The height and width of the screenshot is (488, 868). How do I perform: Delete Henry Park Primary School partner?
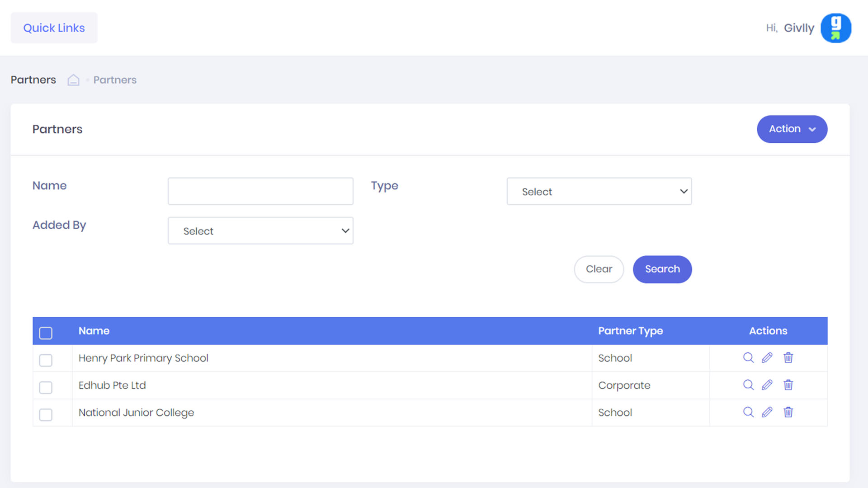[788, 358]
